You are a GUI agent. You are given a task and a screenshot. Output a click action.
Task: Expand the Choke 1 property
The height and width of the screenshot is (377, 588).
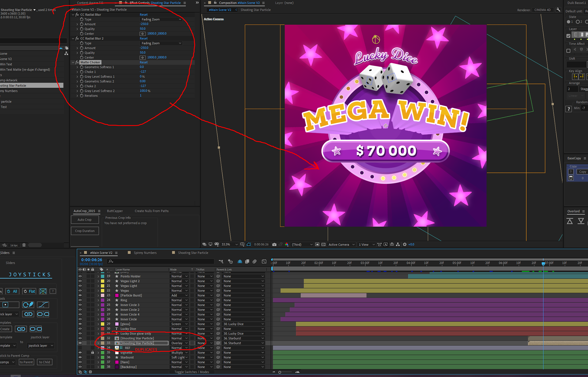tap(77, 72)
